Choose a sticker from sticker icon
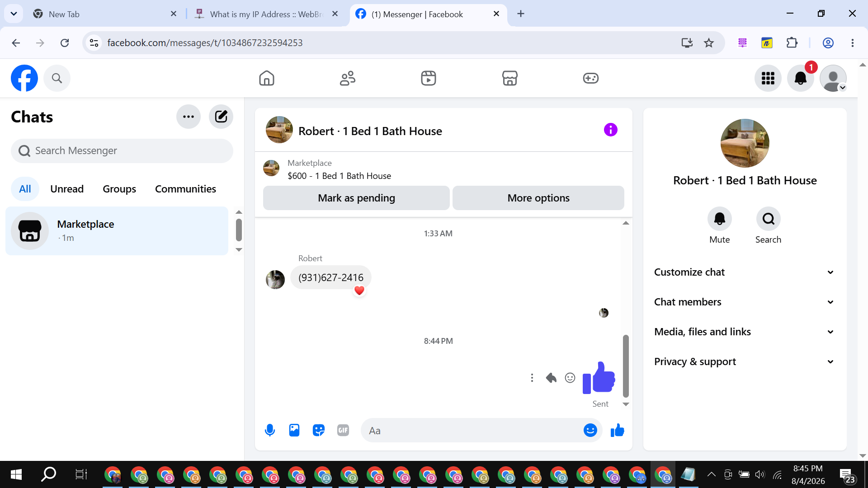Screen dimensions: 868x488 pyautogui.click(x=319, y=431)
